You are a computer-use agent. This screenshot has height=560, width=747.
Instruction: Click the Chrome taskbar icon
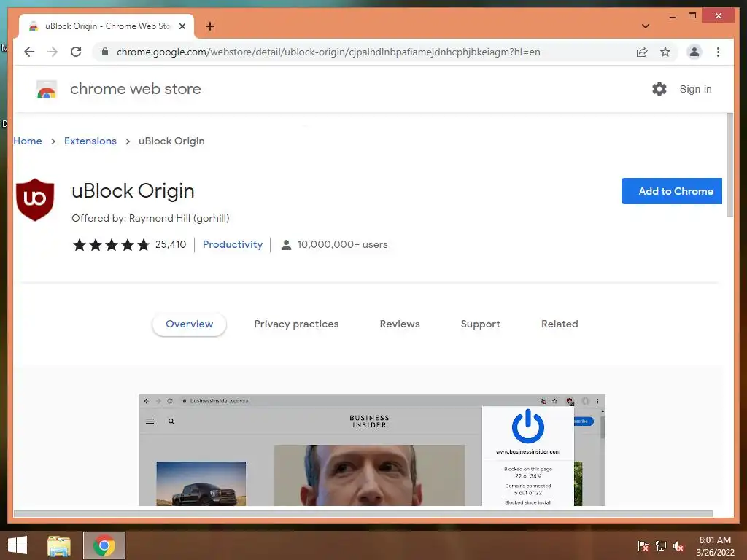point(104,545)
